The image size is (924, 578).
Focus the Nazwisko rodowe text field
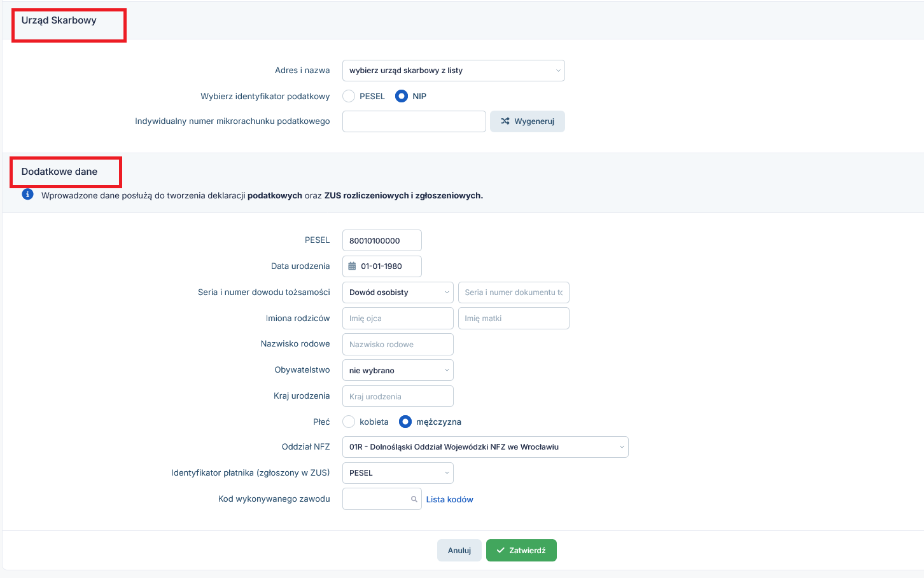click(398, 345)
